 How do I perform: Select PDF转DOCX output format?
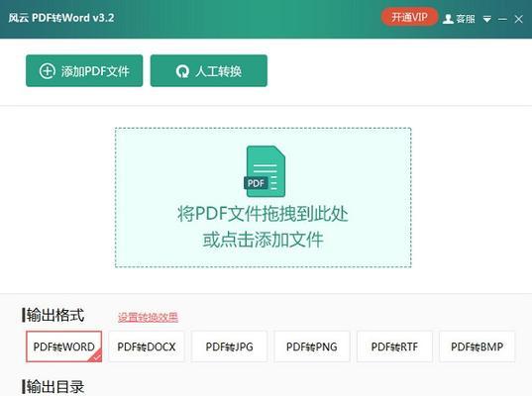tap(147, 346)
